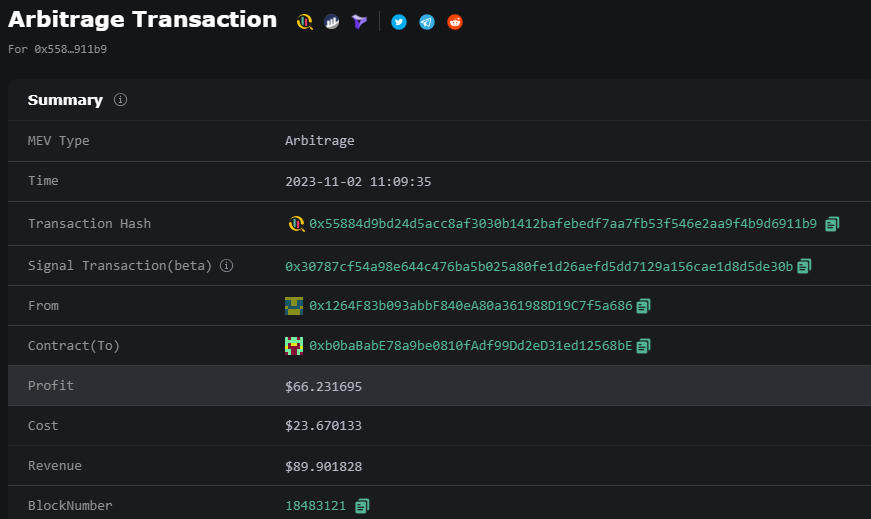
Task: Select the Summary section heading
Action: 66,100
